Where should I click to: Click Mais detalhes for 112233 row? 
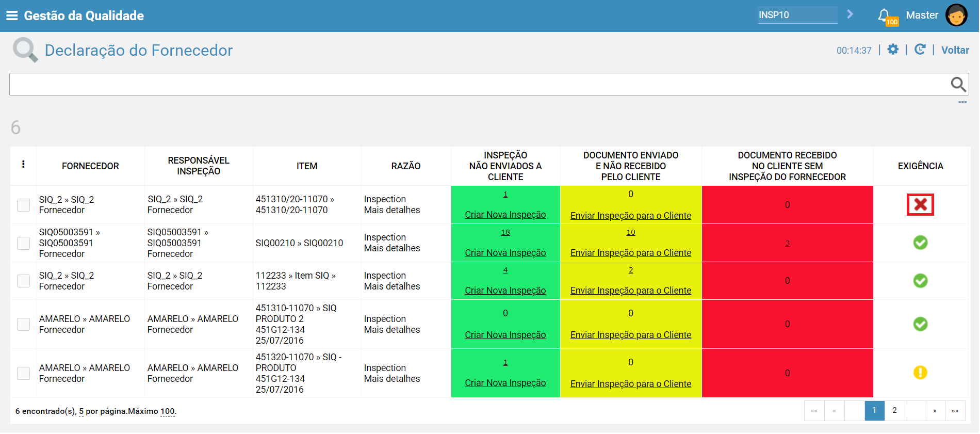tap(391, 286)
